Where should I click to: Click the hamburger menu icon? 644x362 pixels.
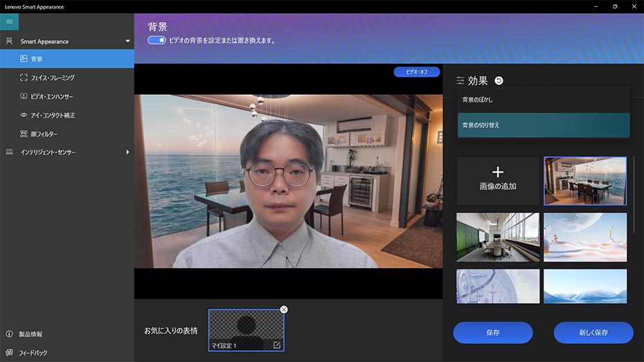point(9,21)
